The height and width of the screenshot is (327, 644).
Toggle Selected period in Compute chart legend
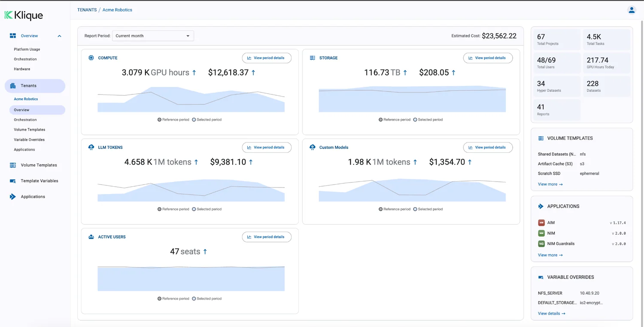207,120
